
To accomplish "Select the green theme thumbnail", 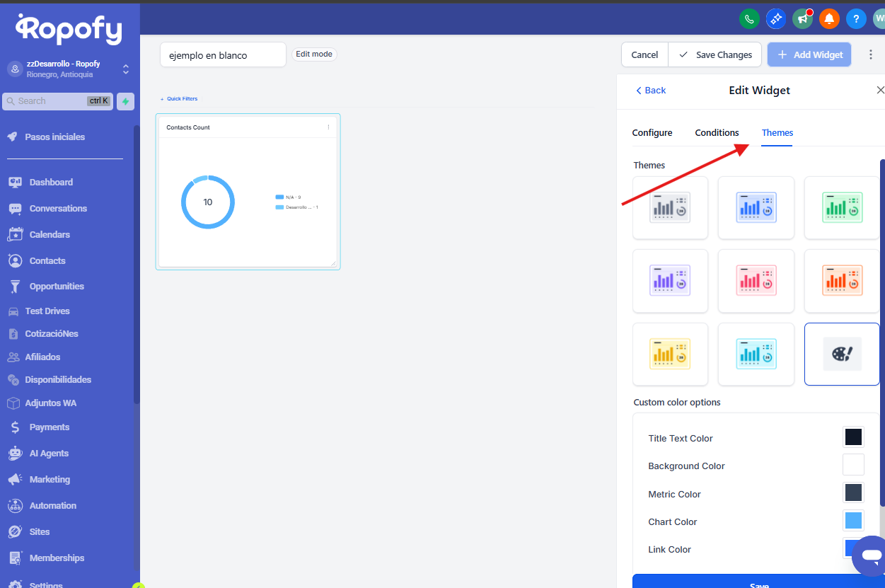I will [842, 208].
